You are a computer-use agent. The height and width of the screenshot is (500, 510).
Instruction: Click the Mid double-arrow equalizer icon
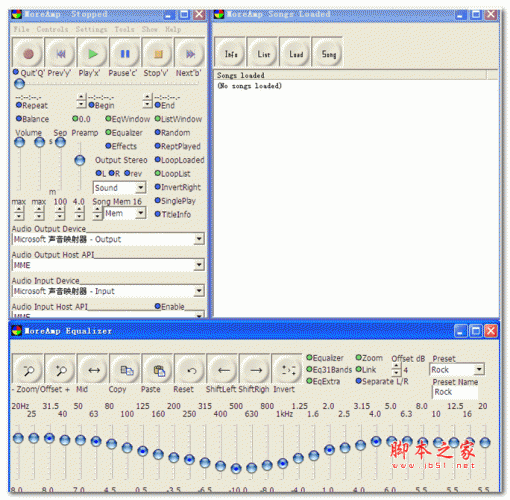[93, 369]
